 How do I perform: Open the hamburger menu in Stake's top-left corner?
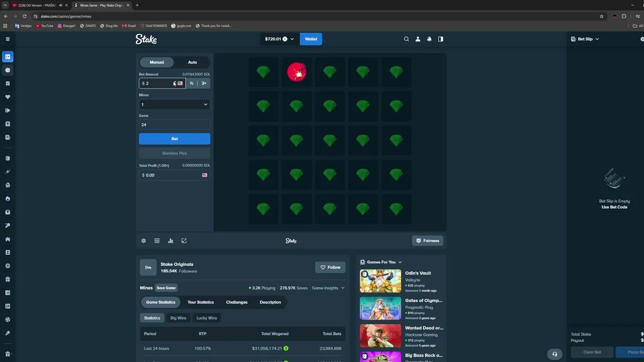pos(8,39)
